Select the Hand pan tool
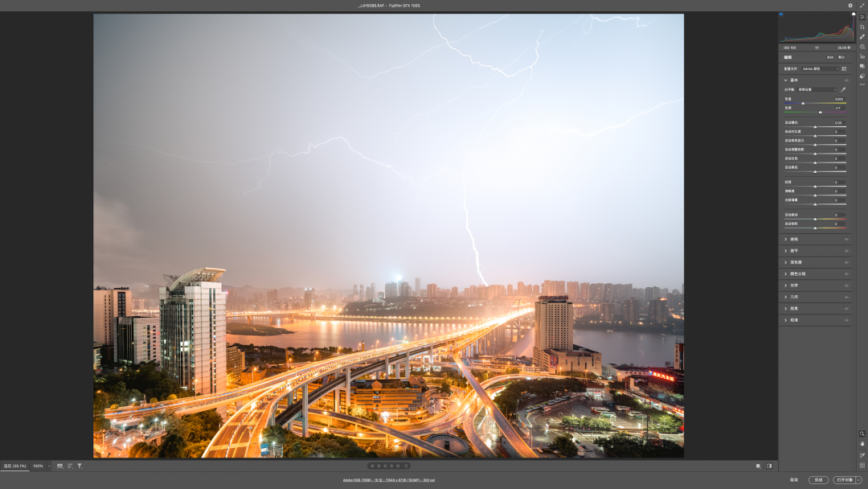 click(862, 444)
